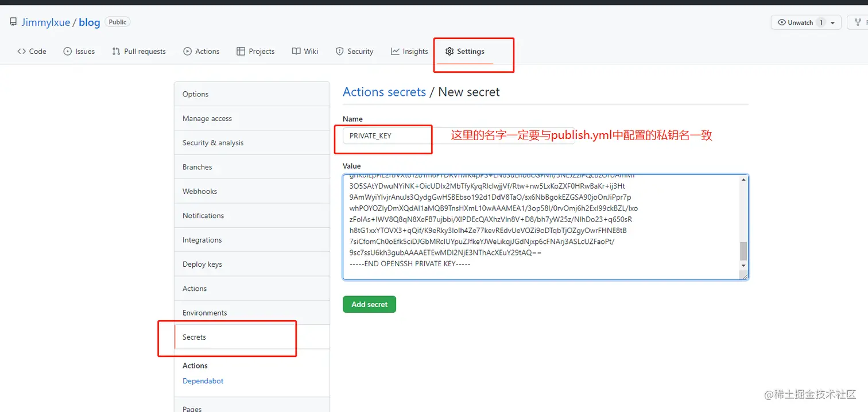This screenshot has height=412, width=868.
Task: Click the Insights tab's graph icon
Action: tap(395, 51)
